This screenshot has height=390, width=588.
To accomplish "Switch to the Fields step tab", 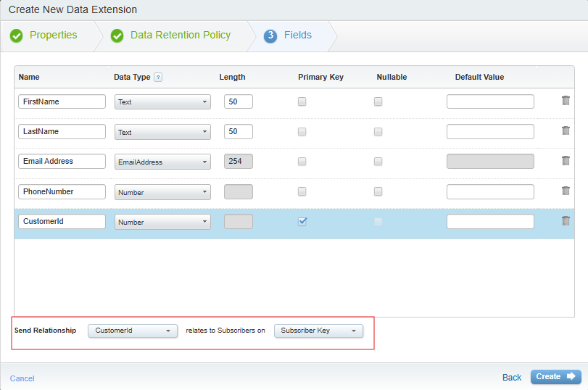I will pyautogui.click(x=297, y=36).
